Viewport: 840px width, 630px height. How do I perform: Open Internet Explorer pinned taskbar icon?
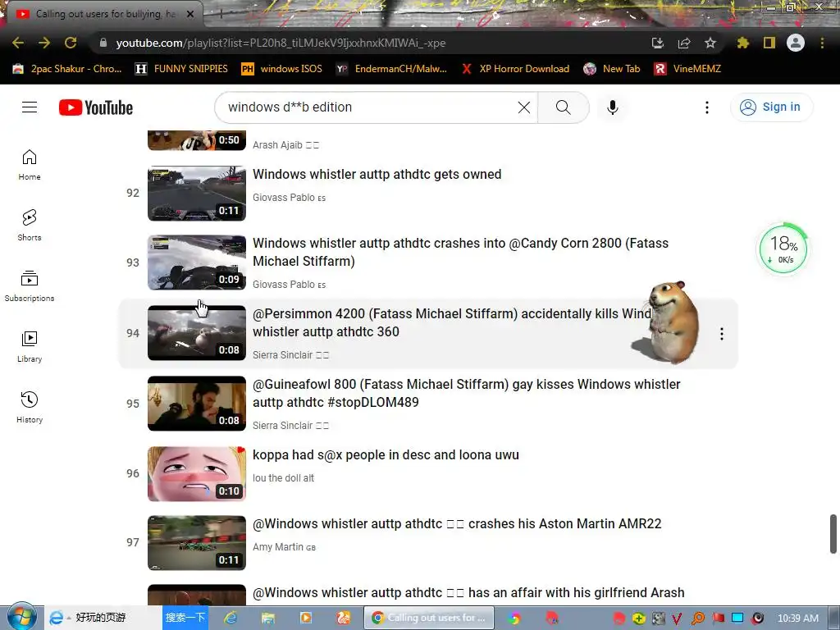[x=231, y=618]
